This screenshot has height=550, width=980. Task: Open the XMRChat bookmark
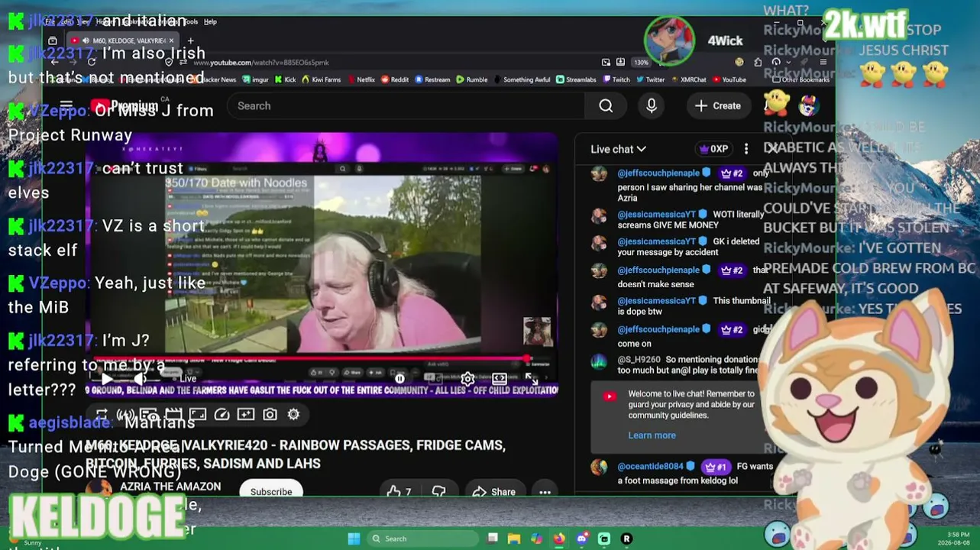point(688,79)
